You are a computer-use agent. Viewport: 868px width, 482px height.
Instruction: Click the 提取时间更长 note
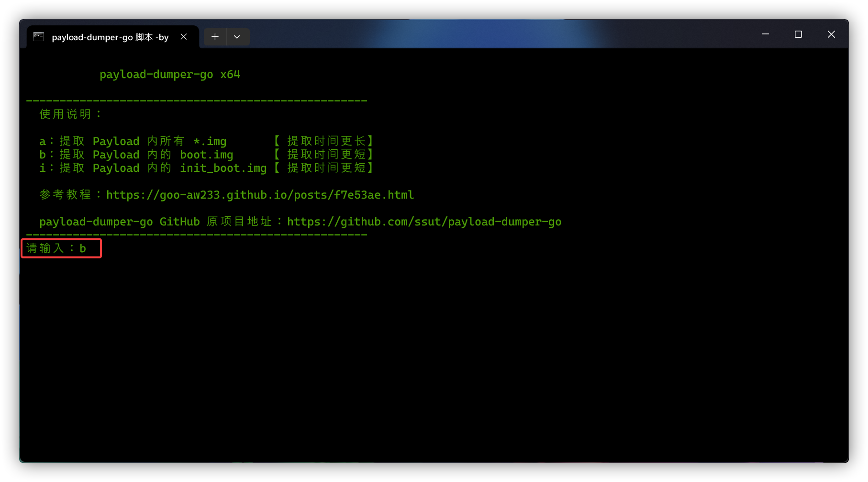click(326, 141)
